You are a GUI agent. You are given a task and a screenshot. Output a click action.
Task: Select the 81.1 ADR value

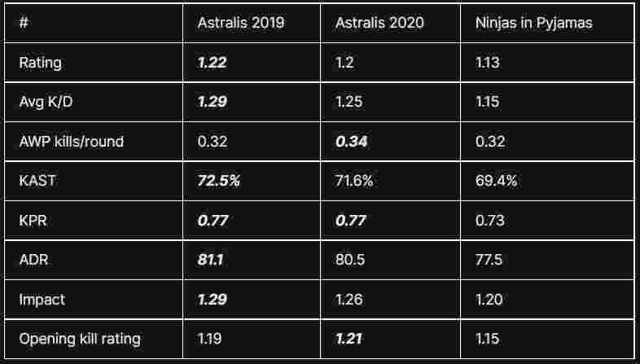click(212, 260)
